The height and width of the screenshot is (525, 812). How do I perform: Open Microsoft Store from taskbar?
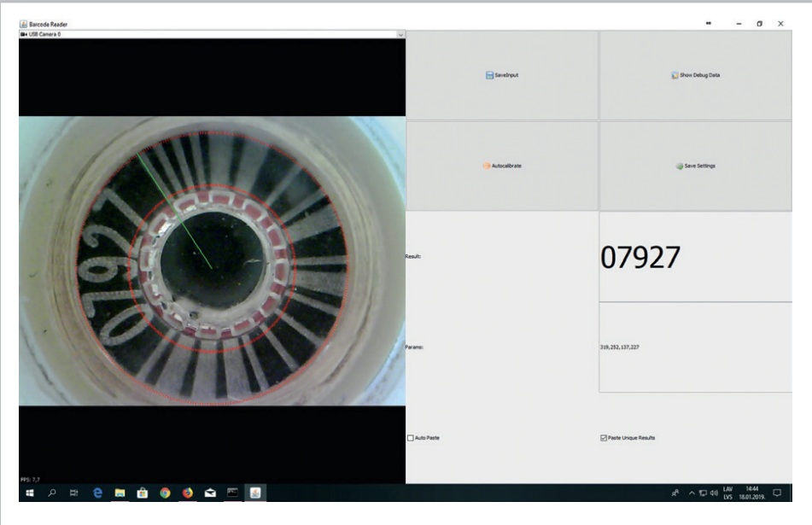click(143, 493)
